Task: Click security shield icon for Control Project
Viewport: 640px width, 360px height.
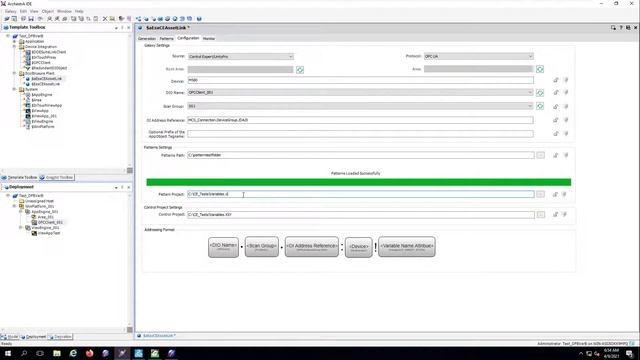Action: 564,214
